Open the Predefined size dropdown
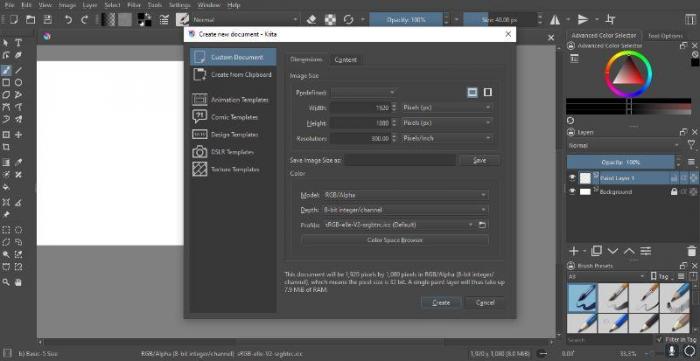Viewport: 700px width, 361px height. [364, 92]
